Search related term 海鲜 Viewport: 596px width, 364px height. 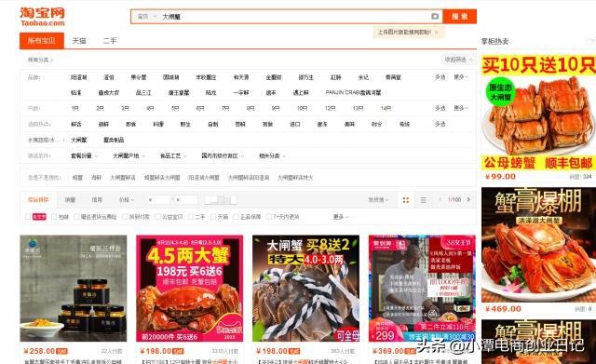point(96,178)
